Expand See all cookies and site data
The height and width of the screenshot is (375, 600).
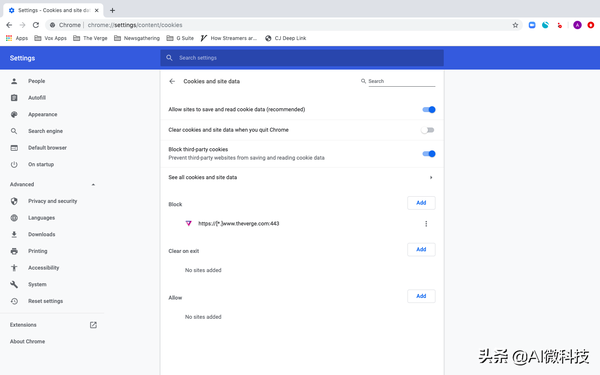coord(302,177)
